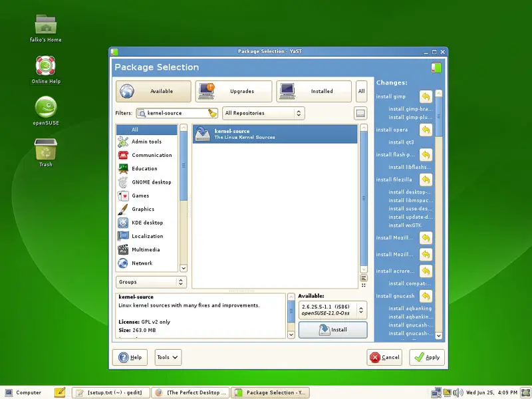Select the KDE desktop group
Viewport: 532px width, 399px height.
(x=146, y=223)
